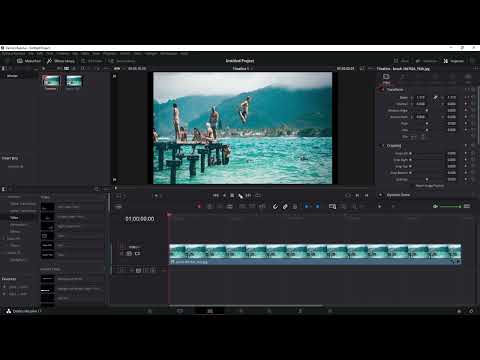Open the Sound Library panel

point(122,61)
